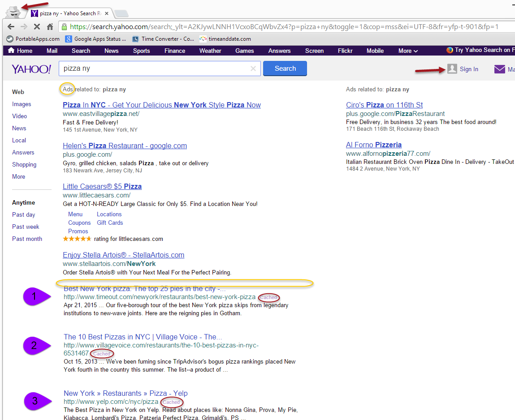
Task: Open the Finance tab in the Yahoo navbar
Action: [175, 51]
